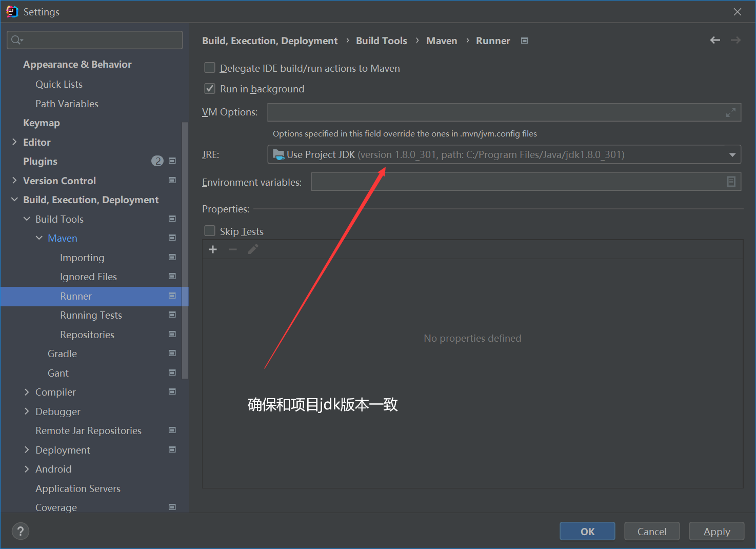Click the project icon on Repositories row

click(x=172, y=334)
